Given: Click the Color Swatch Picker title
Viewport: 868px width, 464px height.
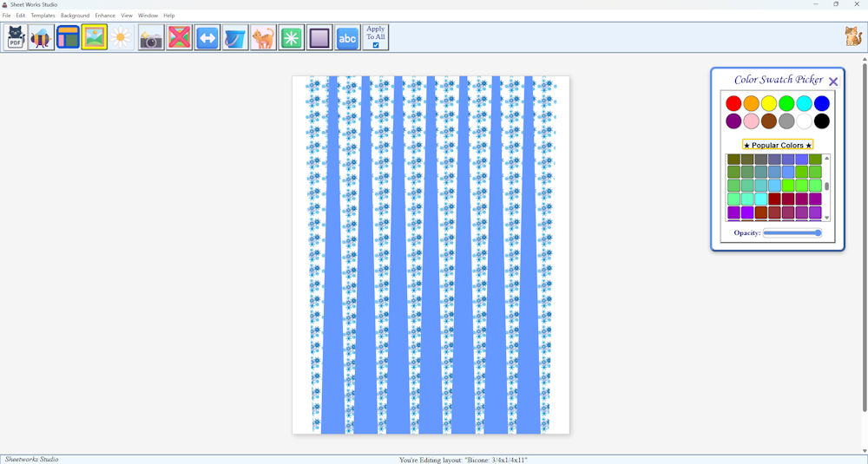Looking at the screenshot, I should 779,80.
